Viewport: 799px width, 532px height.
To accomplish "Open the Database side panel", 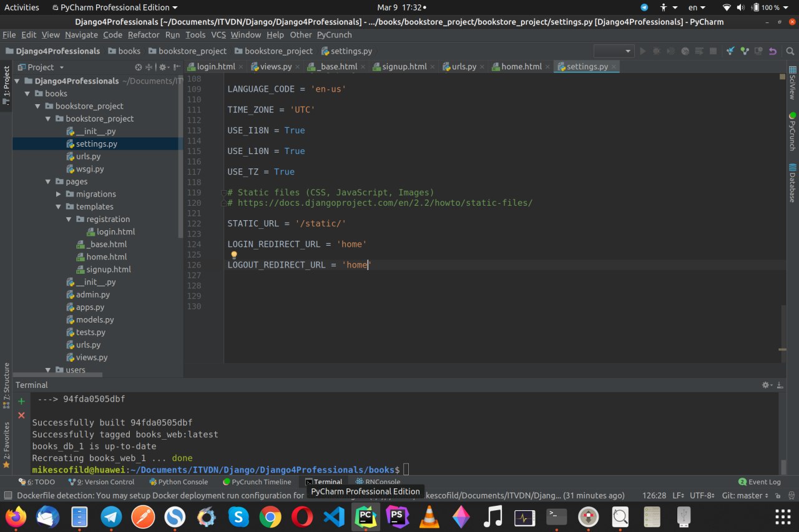I will coord(793,183).
